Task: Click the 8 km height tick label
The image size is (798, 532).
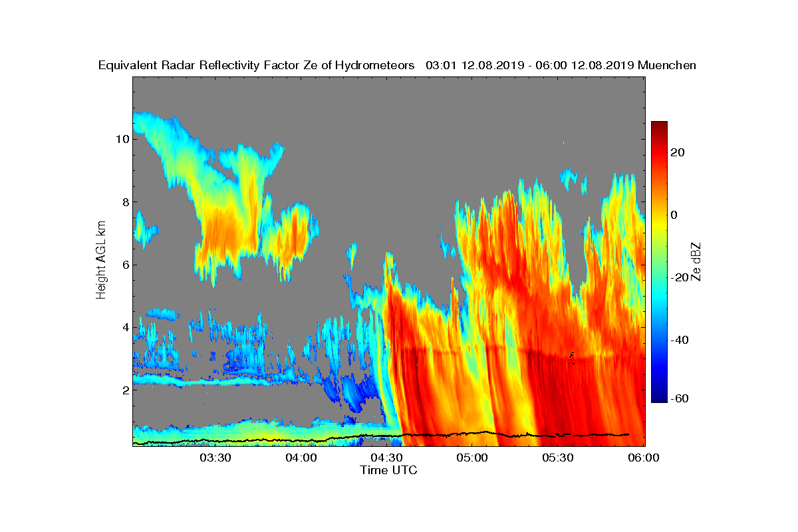Action: pyautogui.click(x=124, y=201)
